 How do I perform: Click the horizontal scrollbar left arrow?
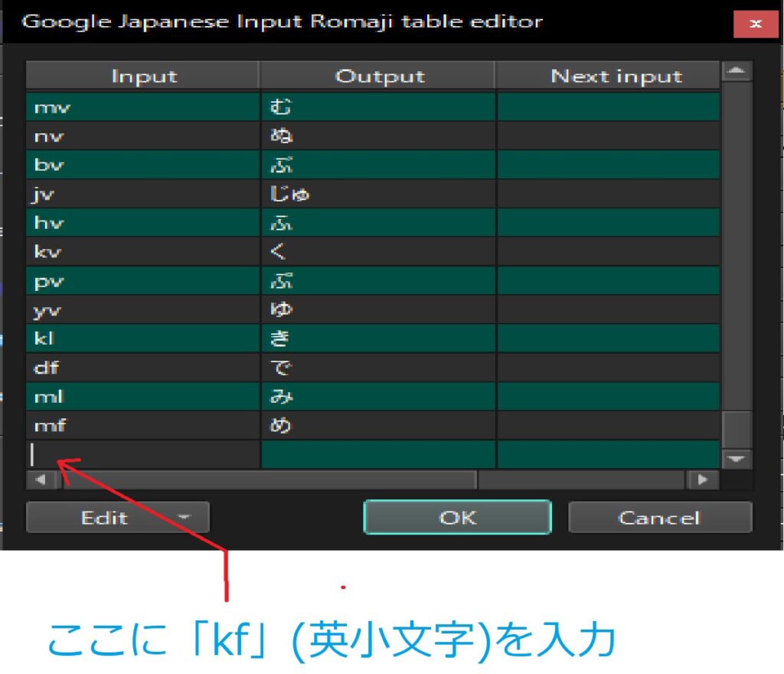point(41,479)
